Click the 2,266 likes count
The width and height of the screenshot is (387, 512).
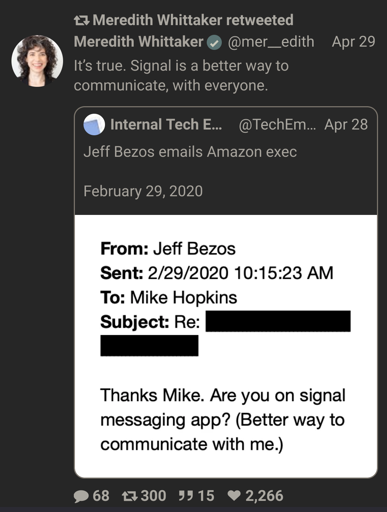pyautogui.click(x=264, y=496)
